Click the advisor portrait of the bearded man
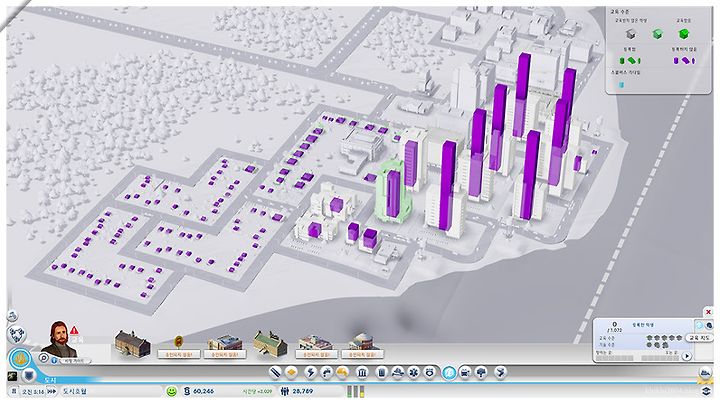 (59, 339)
